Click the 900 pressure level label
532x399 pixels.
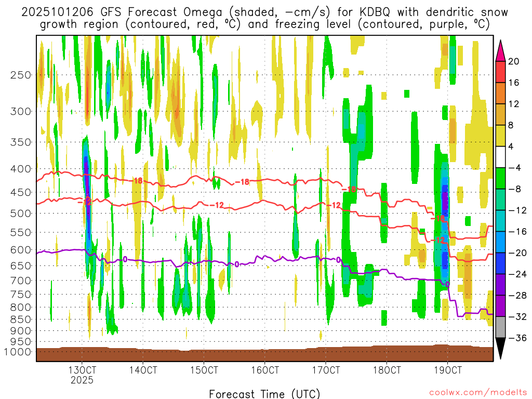tap(21, 331)
